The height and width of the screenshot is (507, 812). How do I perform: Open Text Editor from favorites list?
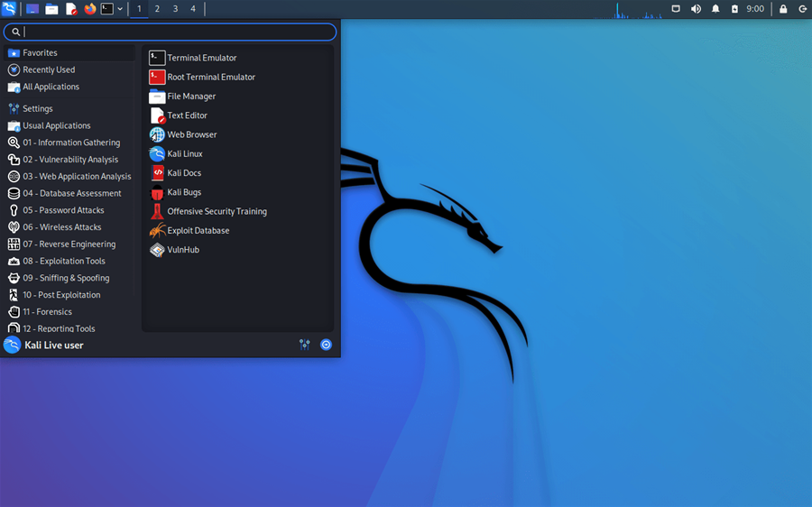[237, 115]
